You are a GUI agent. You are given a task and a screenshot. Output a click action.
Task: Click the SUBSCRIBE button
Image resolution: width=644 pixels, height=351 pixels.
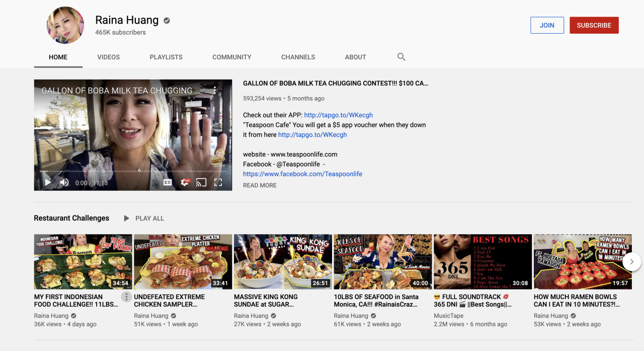[594, 25]
